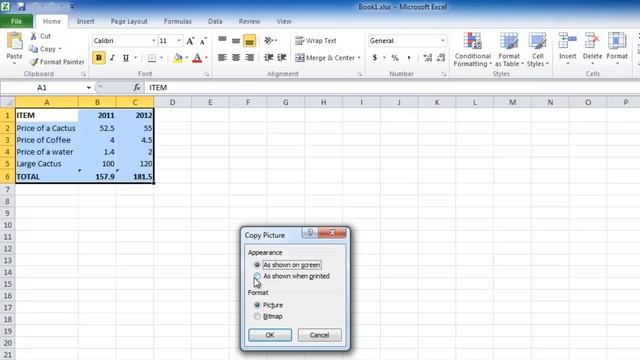Open the Font Color dropdown arrow
This screenshot has height=360, width=640.
pyautogui.click(x=206, y=58)
